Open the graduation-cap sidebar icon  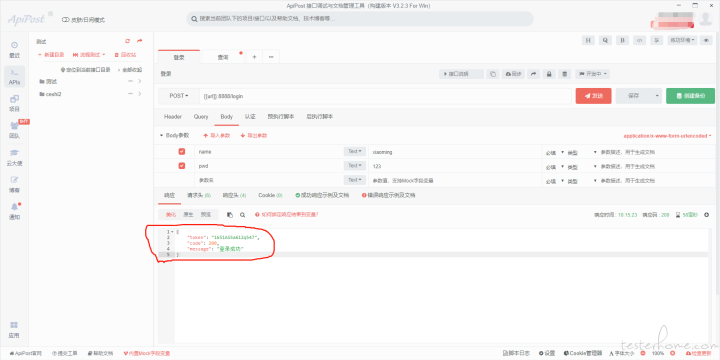pos(14,157)
